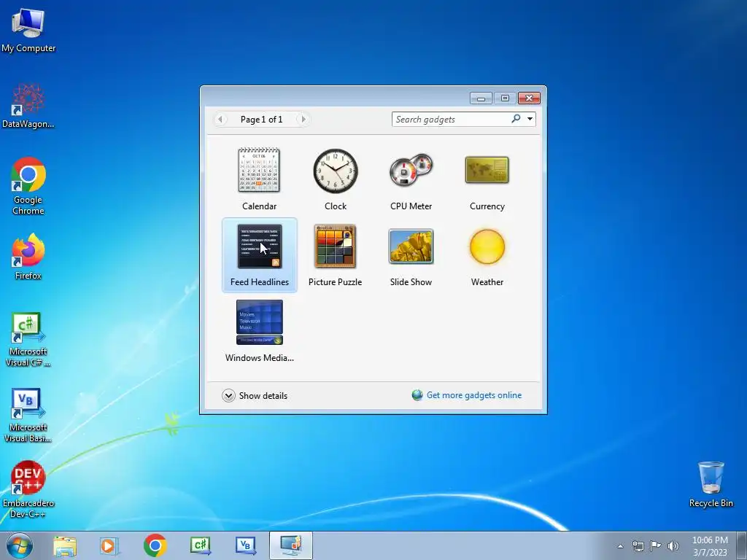747x560 pixels.
Task: Open the Windows Start menu
Action: [x=20, y=545]
